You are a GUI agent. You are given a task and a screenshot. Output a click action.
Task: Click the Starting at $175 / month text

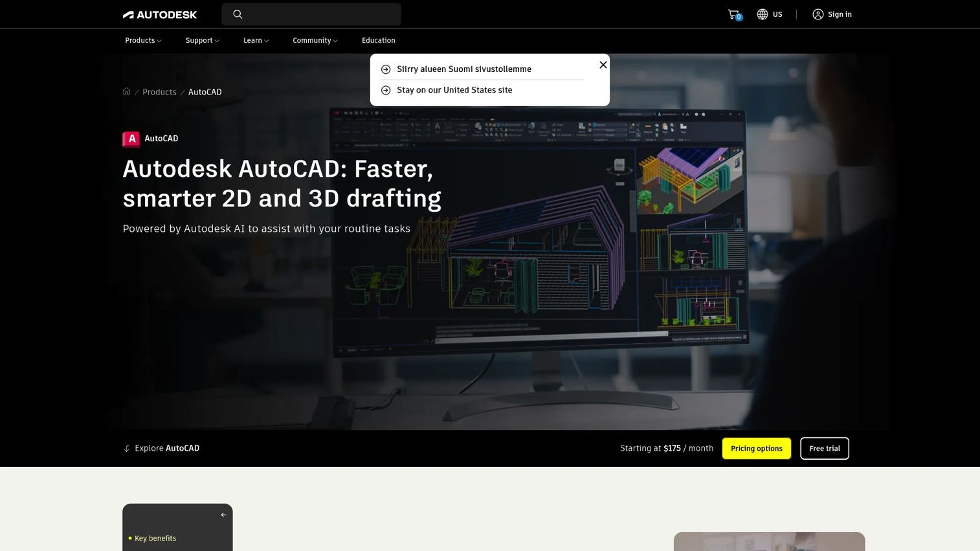[x=667, y=448]
